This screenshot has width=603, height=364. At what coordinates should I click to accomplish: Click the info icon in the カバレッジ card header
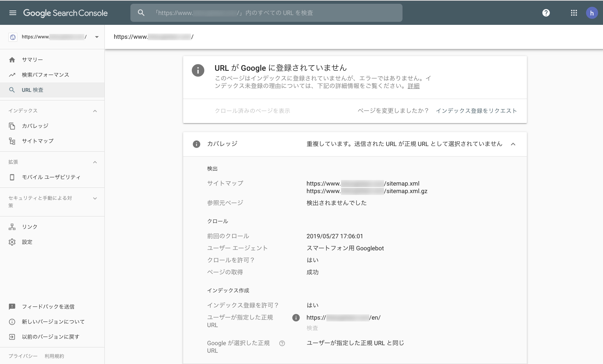pyautogui.click(x=196, y=144)
